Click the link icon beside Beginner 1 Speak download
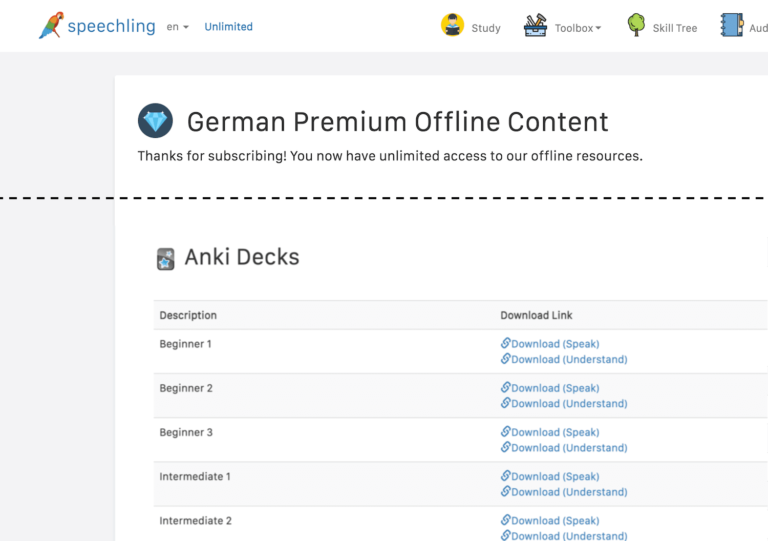768x541 pixels. [505, 344]
